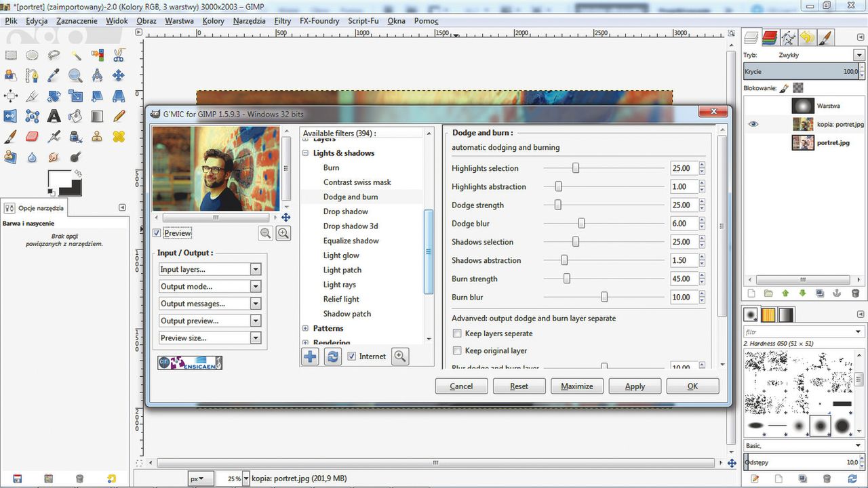Toggle visibility eye of kopia: portret.jpg layer
868x488 pixels.
[x=753, y=124]
